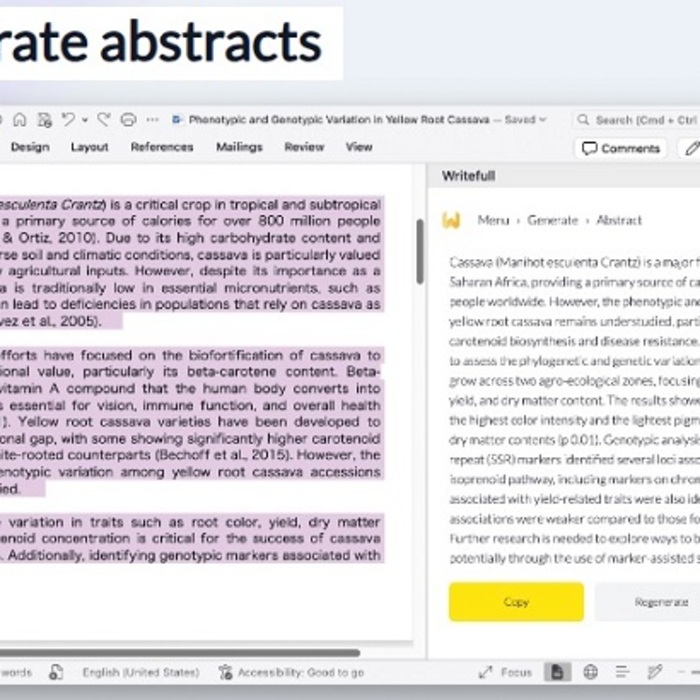
Task: Toggle Focus mode in status bar
Action: pos(505,672)
